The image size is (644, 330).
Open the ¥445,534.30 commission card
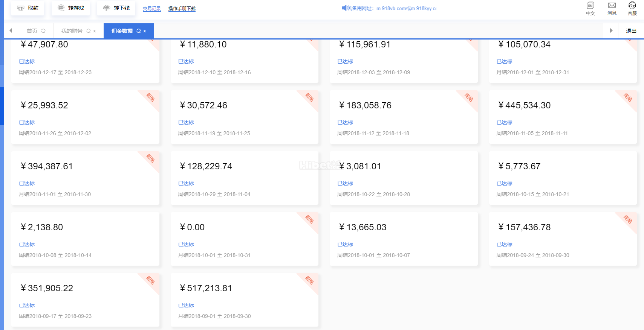click(x=563, y=117)
